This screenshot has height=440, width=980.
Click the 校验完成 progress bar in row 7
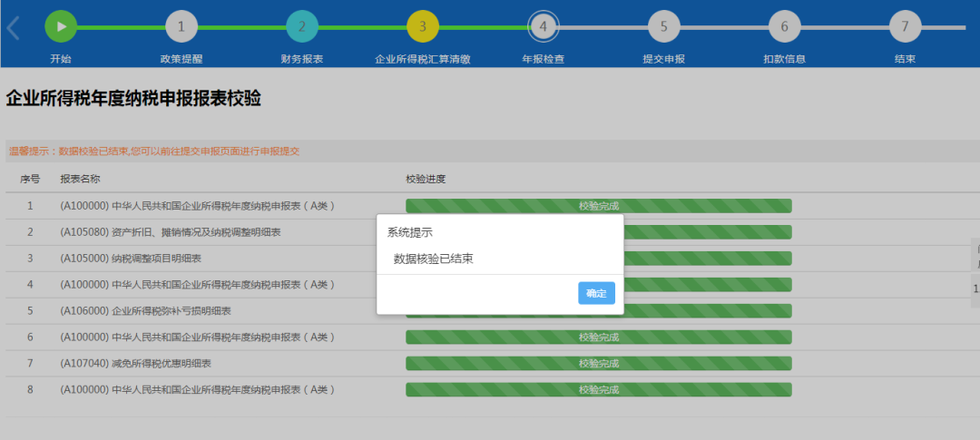pos(598,364)
